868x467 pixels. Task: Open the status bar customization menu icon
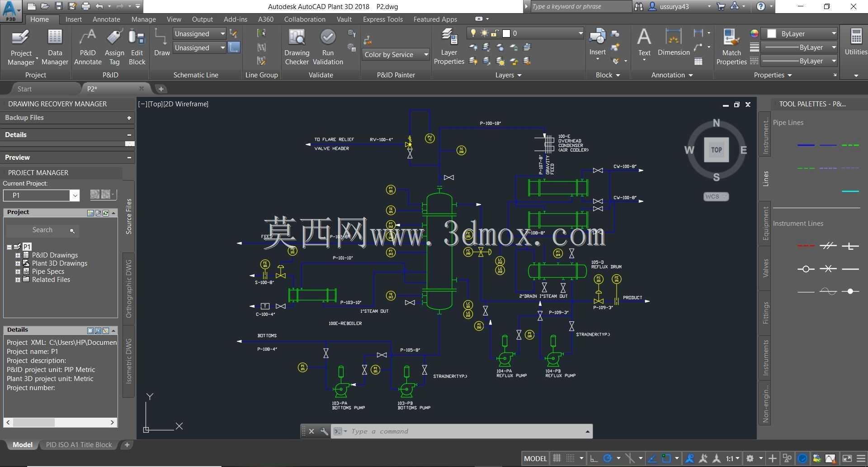click(861, 458)
